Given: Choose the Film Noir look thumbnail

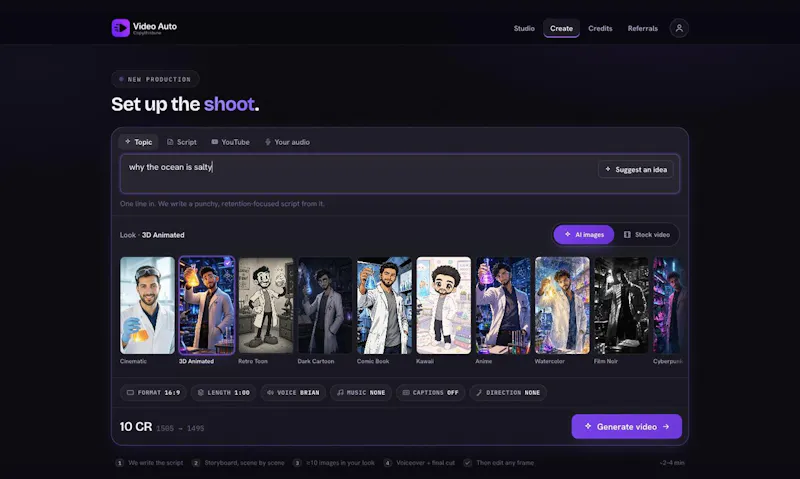Looking at the screenshot, I should coord(621,305).
